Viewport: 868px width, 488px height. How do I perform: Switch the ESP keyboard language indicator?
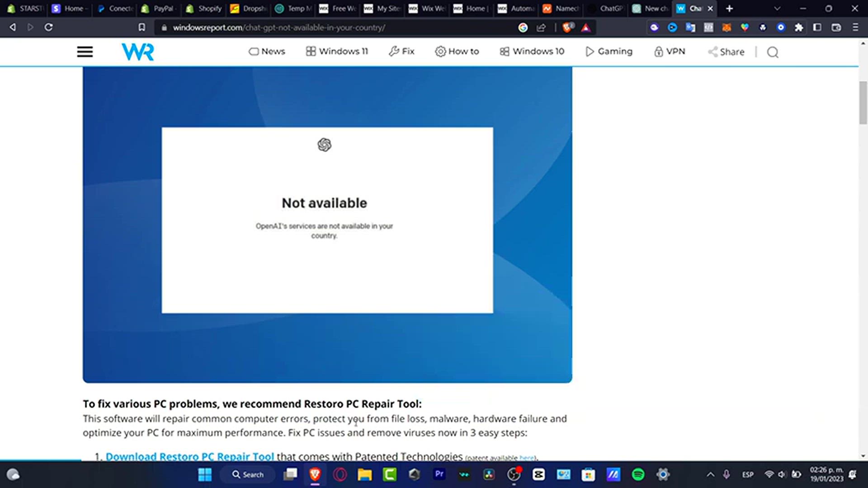click(748, 474)
